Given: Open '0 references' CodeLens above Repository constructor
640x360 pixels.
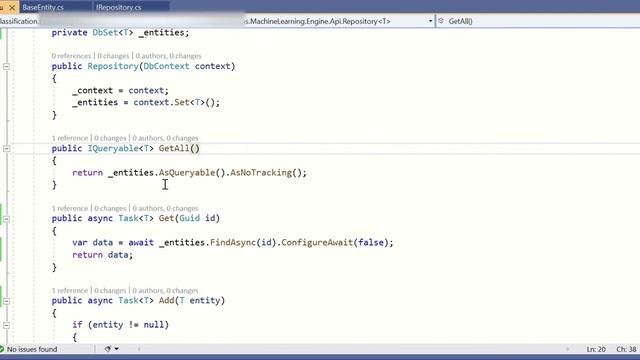Looking at the screenshot, I should [x=71, y=56].
